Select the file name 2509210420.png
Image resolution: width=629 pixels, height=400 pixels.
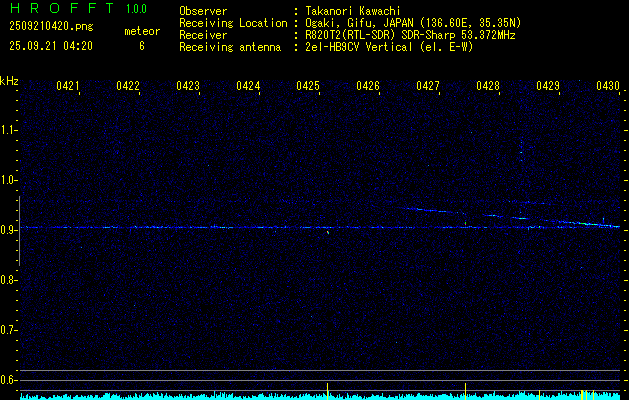coord(51,27)
